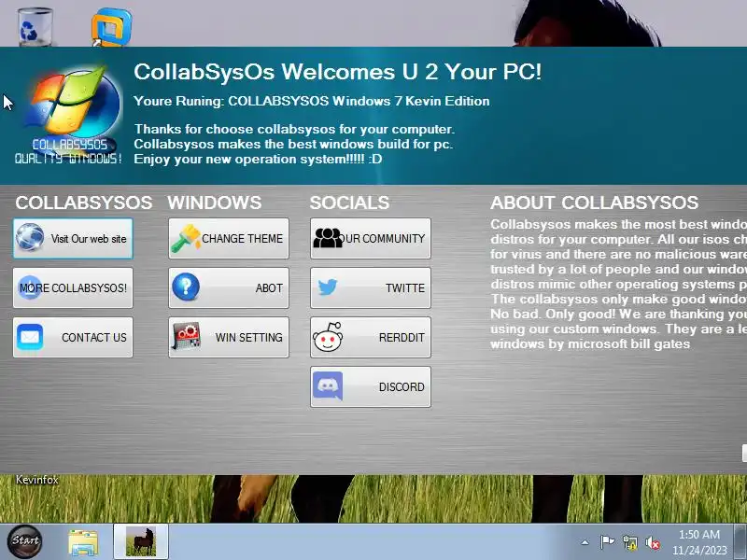Image resolution: width=747 pixels, height=560 pixels.
Task: Click 'windows by microsoft bill gates' text line
Action: click(590, 343)
